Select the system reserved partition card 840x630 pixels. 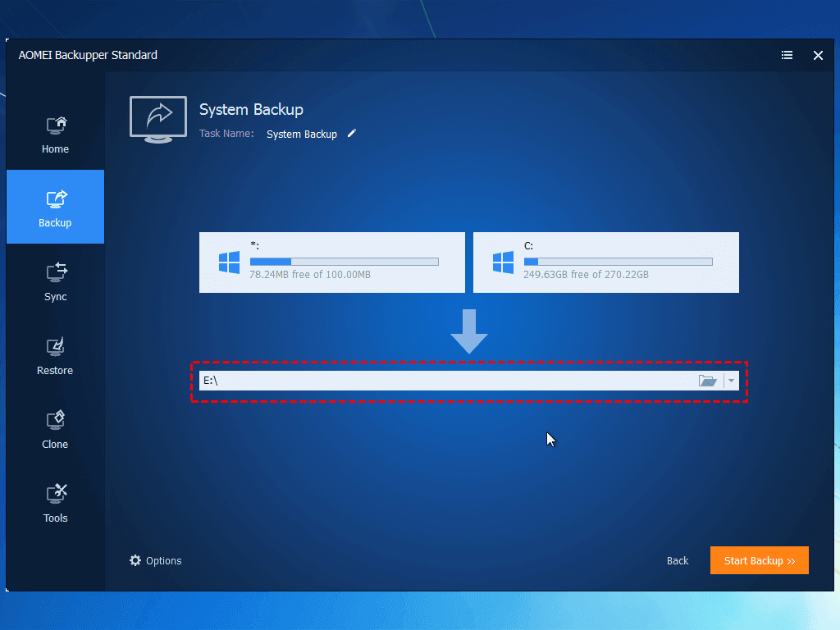[332, 262]
